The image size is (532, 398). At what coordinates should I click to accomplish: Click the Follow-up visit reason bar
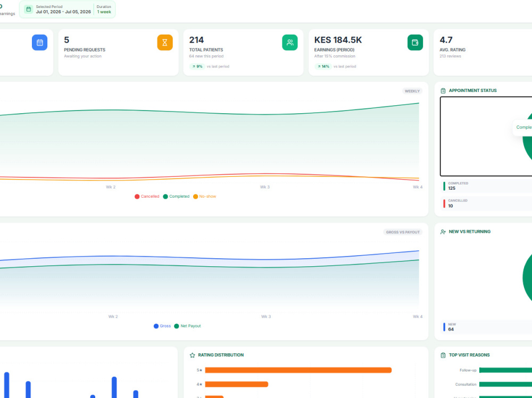(505, 370)
